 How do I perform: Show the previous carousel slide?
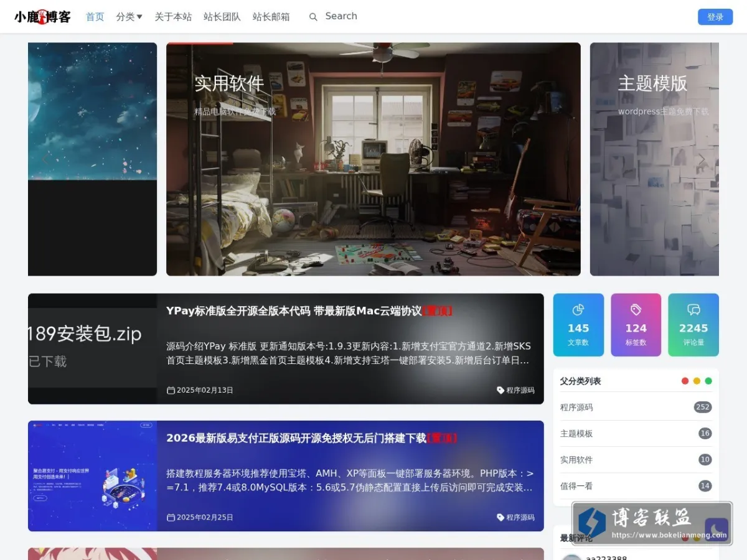tap(45, 159)
